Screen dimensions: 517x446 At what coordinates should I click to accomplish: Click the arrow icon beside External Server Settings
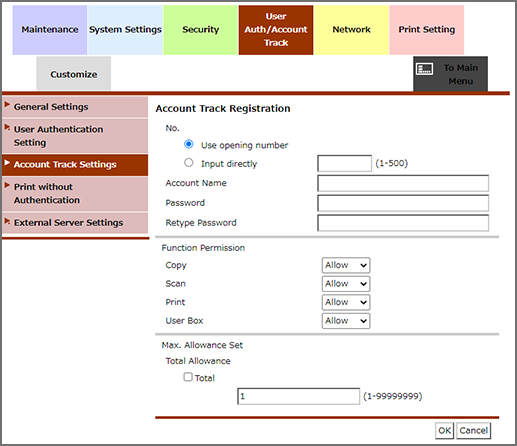[x=7, y=221]
